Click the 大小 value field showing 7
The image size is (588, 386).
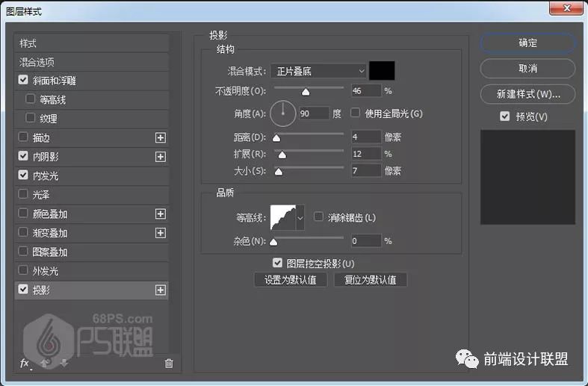[x=366, y=171]
